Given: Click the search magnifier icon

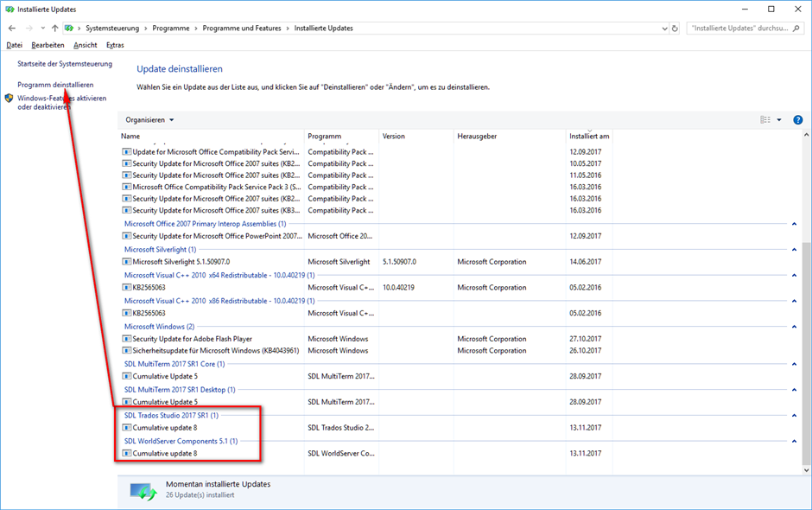Looking at the screenshot, I should (x=796, y=29).
